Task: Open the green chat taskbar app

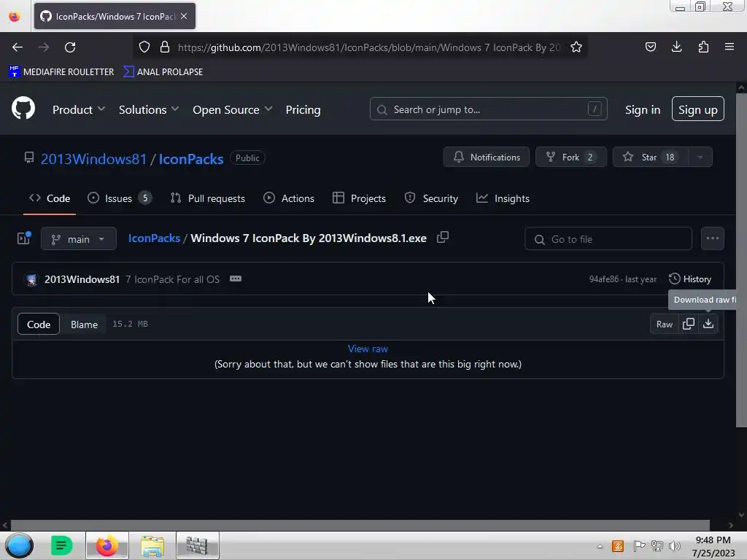Action: [61, 545]
